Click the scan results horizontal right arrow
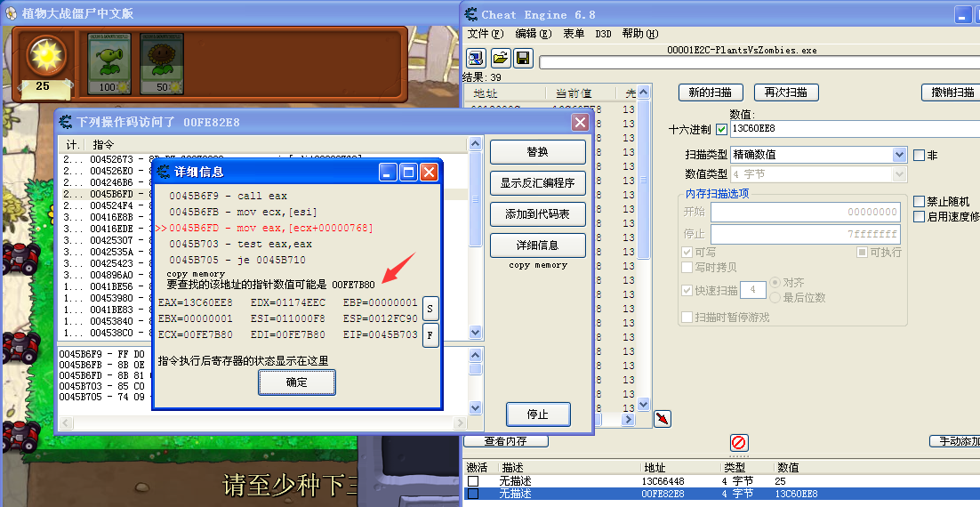 point(629,419)
